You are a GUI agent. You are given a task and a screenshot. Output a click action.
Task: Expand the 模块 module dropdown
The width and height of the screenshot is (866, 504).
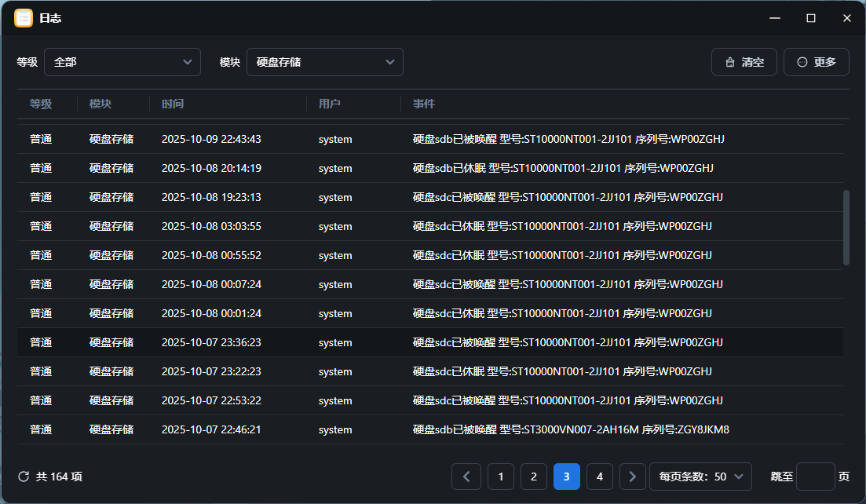[x=325, y=62]
